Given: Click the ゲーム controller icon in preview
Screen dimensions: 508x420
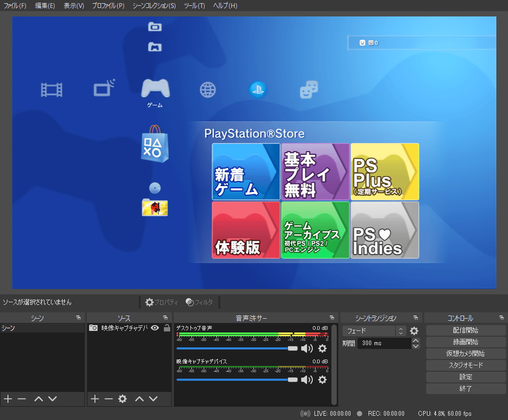Looking at the screenshot, I should (x=155, y=88).
